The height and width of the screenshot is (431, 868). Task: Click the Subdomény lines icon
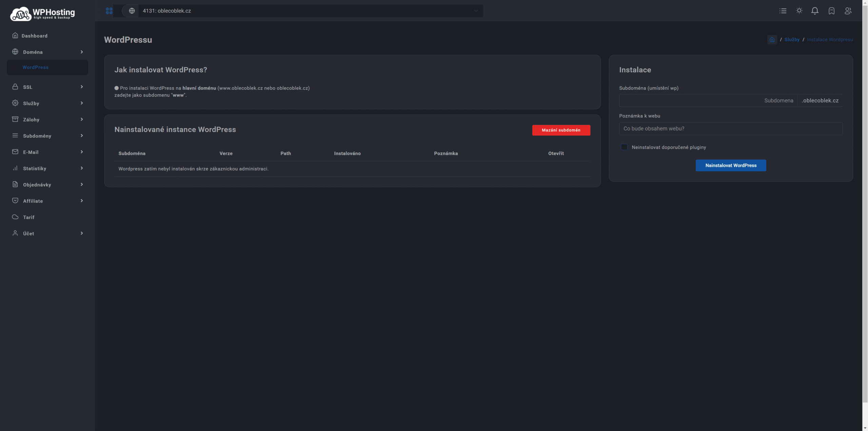(x=15, y=135)
